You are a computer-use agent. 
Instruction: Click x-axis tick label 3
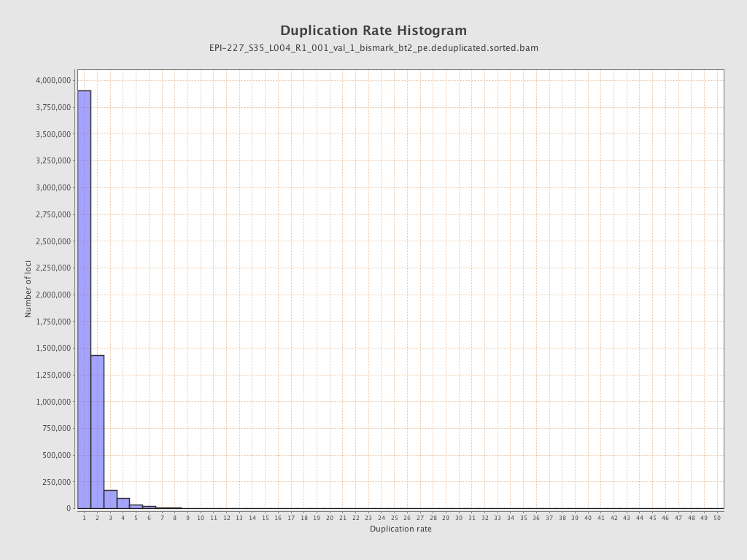click(110, 518)
